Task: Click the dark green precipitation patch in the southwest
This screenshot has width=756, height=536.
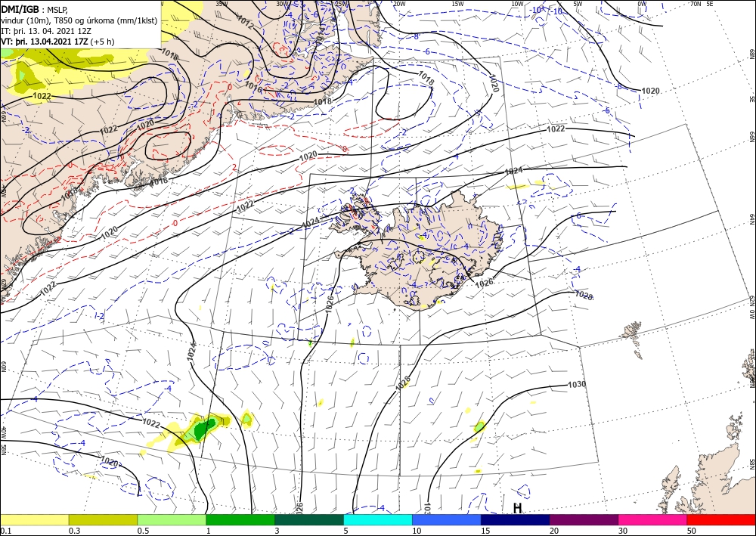Action: click(205, 428)
